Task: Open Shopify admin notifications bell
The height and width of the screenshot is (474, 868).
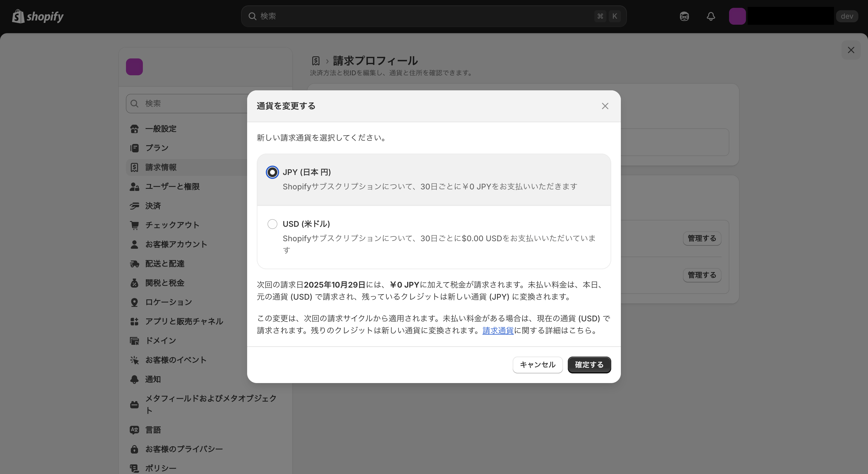Action: [711, 16]
